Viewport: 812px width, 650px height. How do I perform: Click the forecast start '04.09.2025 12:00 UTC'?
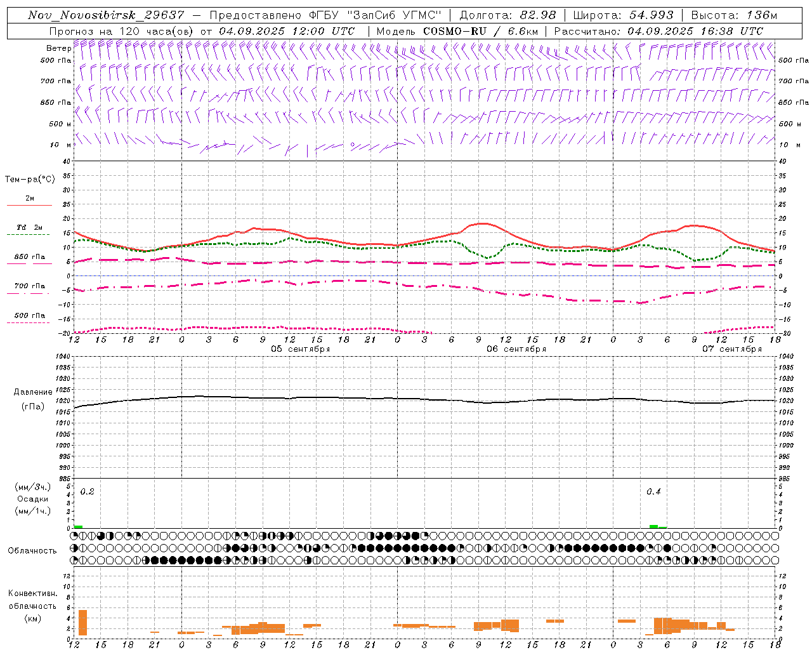[287, 30]
